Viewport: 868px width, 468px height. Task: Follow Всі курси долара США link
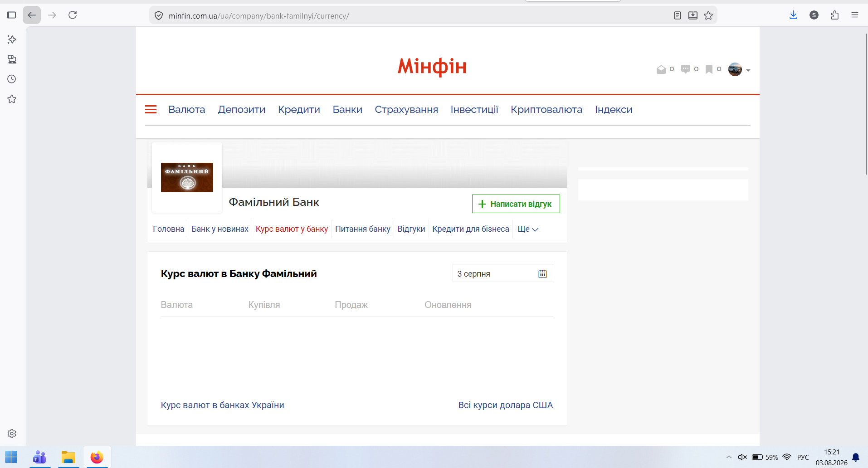[x=506, y=405]
